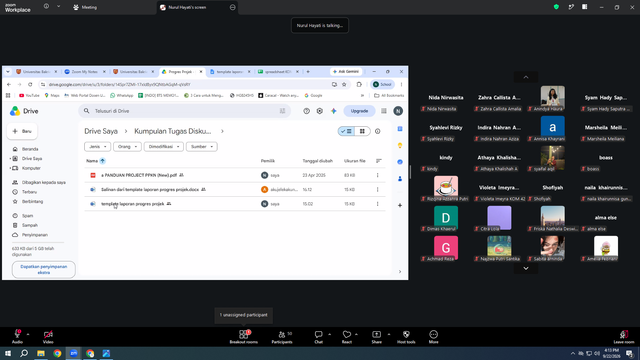Go to the Drive Saya breadcrumb
This screenshot has width=640, height=360.
(x=101, y=131)
